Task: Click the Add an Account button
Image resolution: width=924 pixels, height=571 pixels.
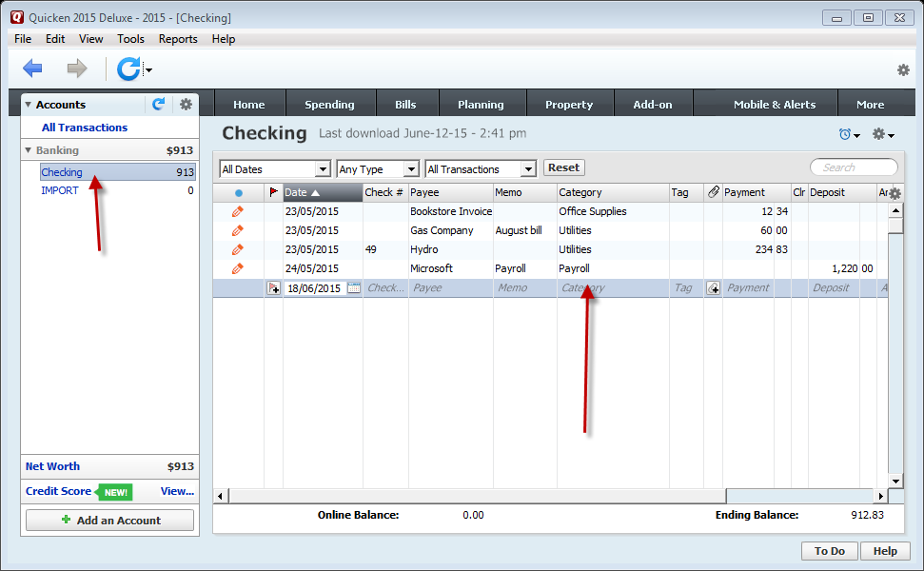Action: [110, 521]
